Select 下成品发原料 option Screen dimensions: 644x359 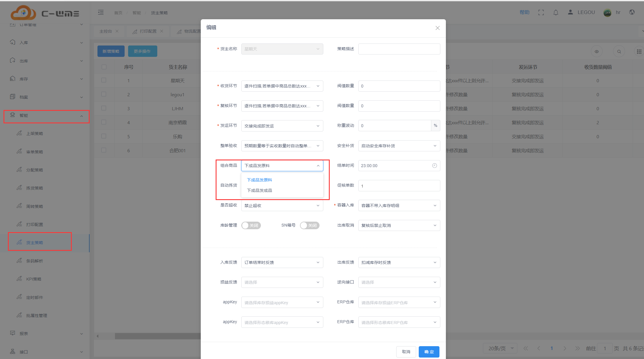click(x=282, y=180)
